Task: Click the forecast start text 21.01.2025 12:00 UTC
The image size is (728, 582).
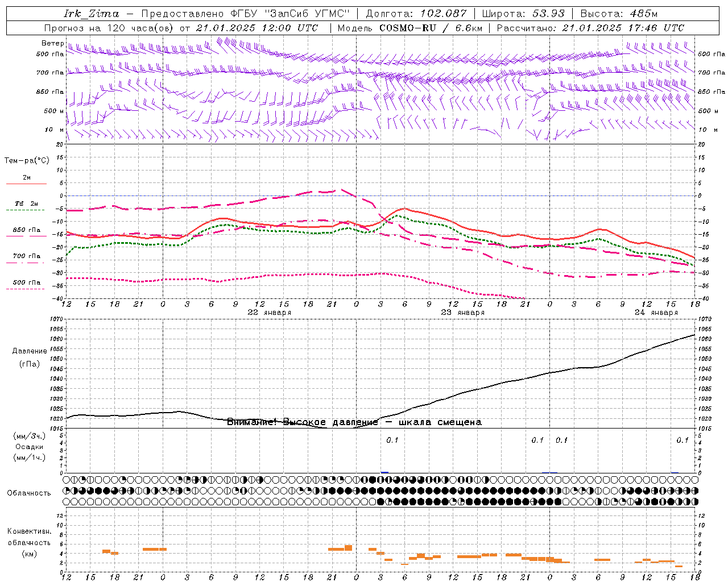Action: (257, 28)
